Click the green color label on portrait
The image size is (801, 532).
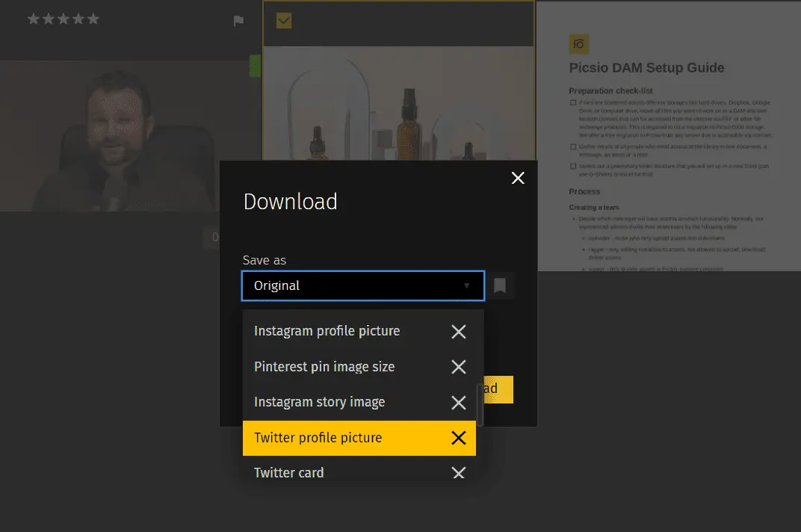(255, 66)
